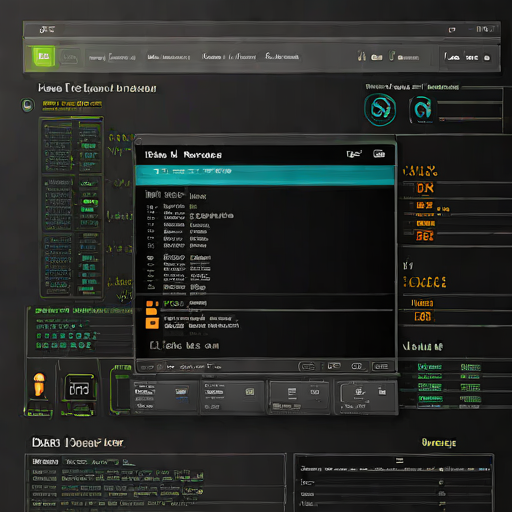Open the dark rounded tile with green outline
This screenshot has height=512, width=512.
(79, 387)
